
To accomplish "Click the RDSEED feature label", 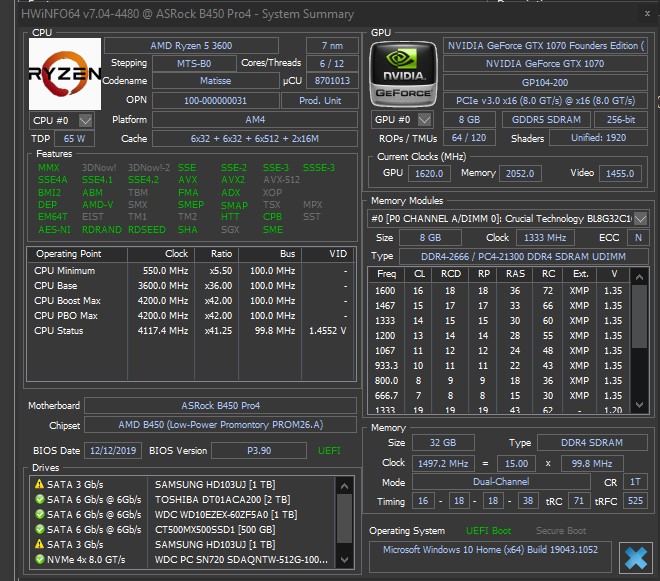I will click(146, 230).
